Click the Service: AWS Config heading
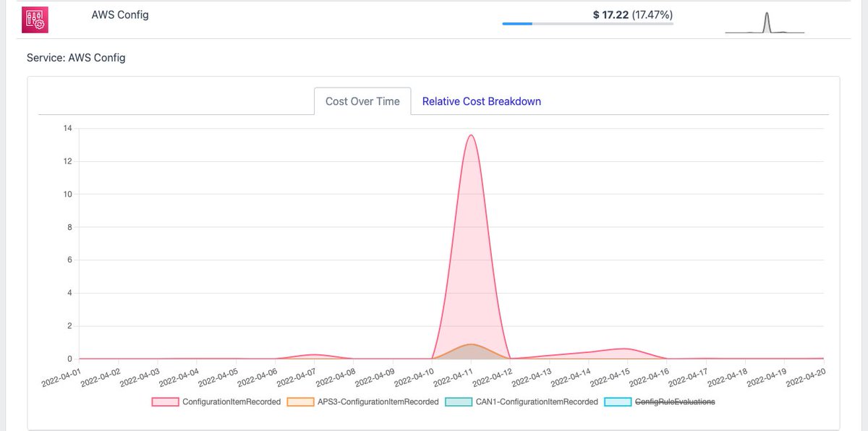The width and height of the screenshot is (868, 431). coord(76,58)
